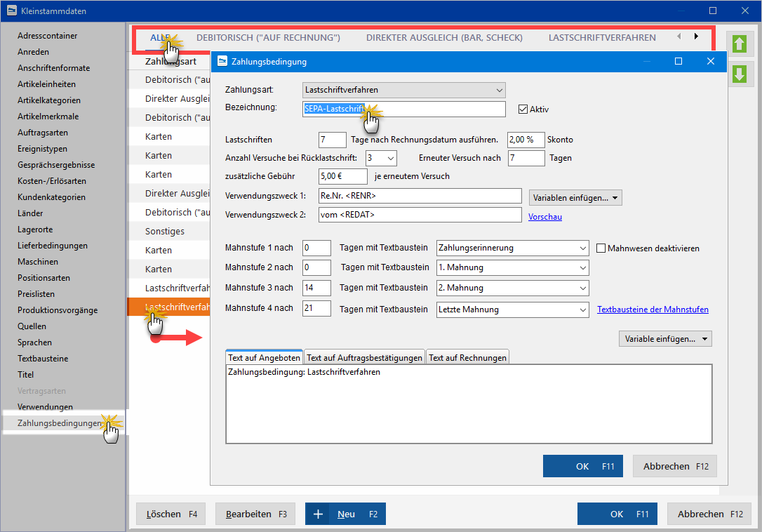Viewport: 762px width, 532px height.
Task: Open the Zahlungsart dropdown
Action: [x=404, y=90]
